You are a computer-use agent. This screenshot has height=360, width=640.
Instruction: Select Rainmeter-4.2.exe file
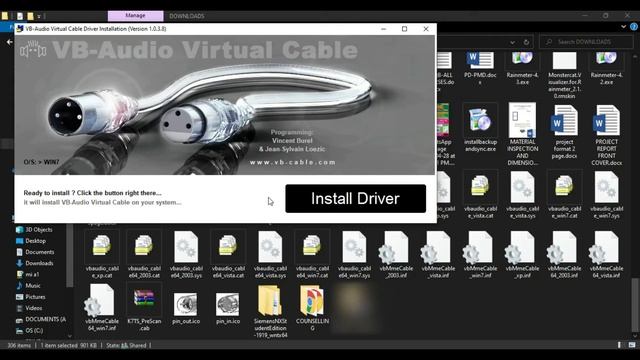607,68
